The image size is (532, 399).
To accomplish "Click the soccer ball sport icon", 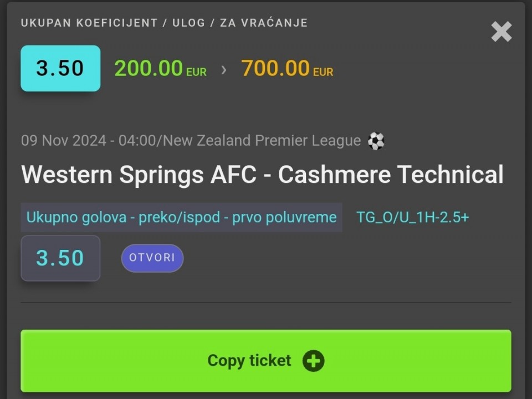I will tap(376, 141).
